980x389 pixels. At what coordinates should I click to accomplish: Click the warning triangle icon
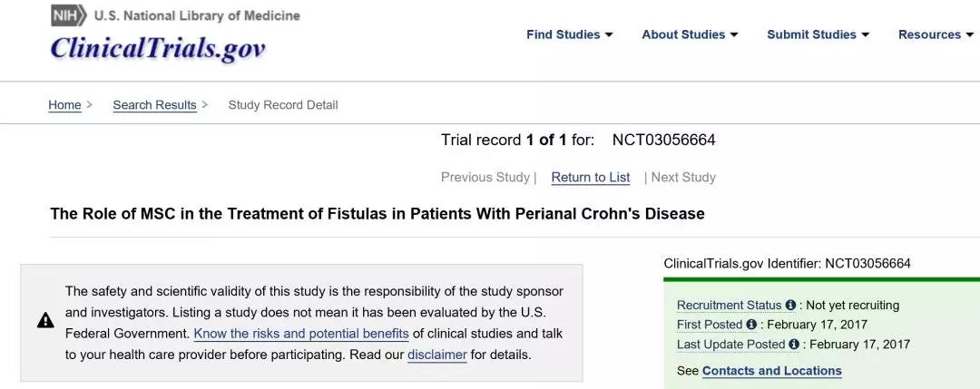coord(45,320)
